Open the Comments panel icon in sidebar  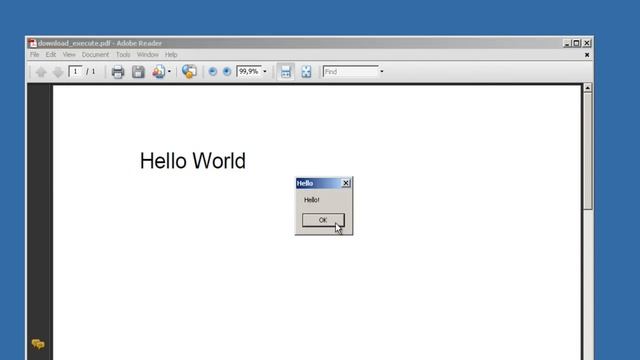(x=38, y=344)
